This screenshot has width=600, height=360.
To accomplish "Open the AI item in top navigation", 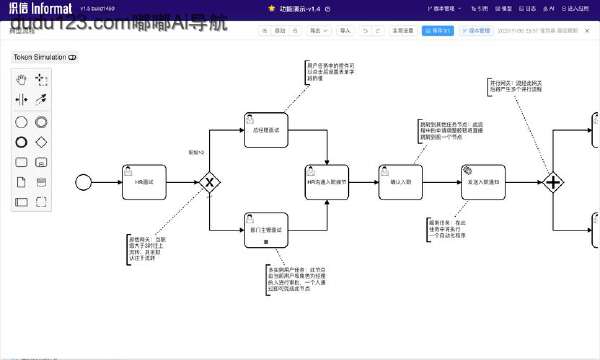I will [x=548, y=8].
